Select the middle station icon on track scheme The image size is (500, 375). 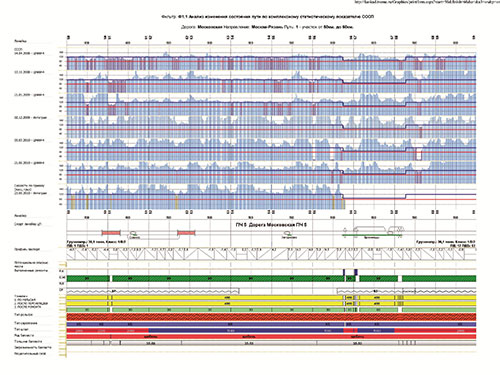(x=289, y=235)
